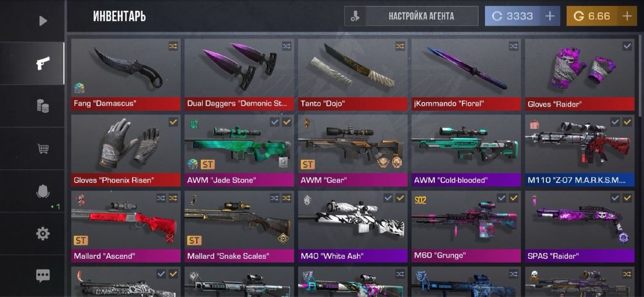Open the helmet agent sidebar icon

pyautogui.click(x=43, y=191)
